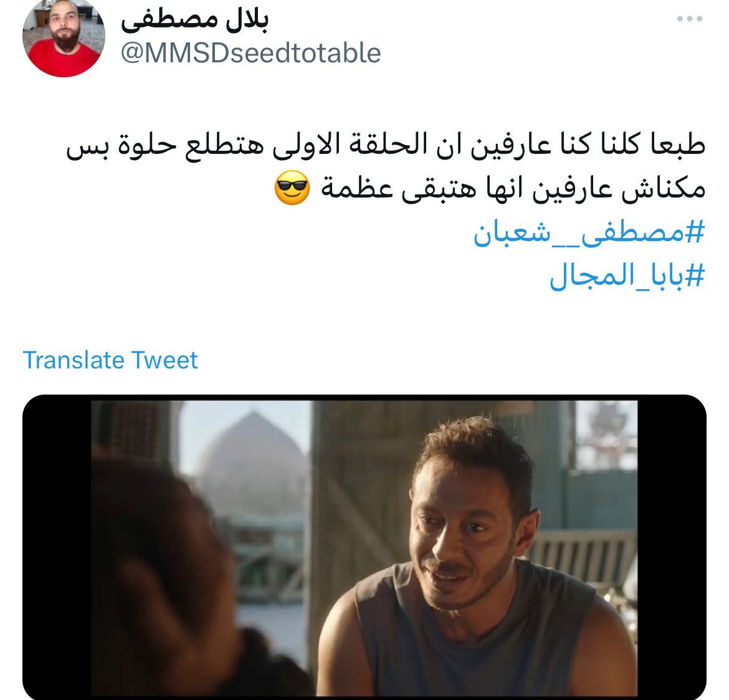Click the second line of tweet text

(x=490, y=188)
